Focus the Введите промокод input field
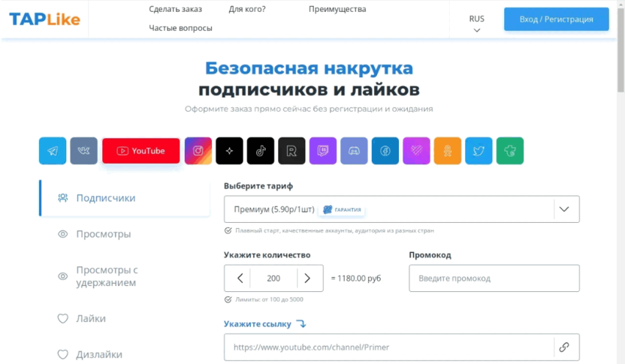 (x=494, y=278)
